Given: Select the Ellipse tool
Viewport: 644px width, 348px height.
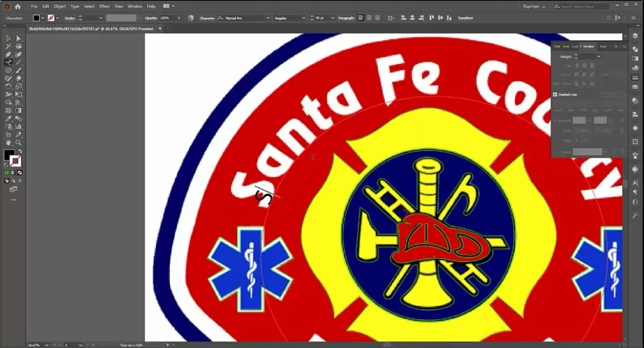Looking at the screenshot, I should (8, 70).
